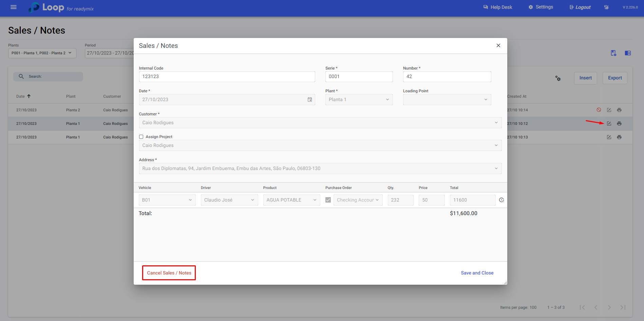The height and width of the screenshot is (321, 644).
Task: Open the Customer dropdown
Action: 320,122
